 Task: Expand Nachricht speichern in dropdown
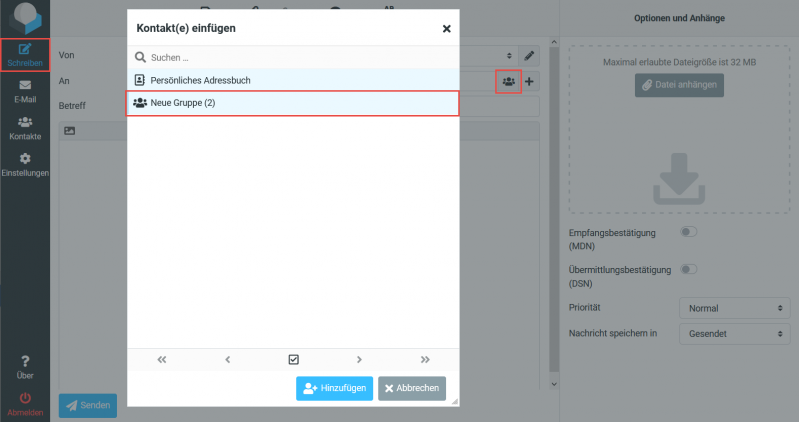(733, 333)
